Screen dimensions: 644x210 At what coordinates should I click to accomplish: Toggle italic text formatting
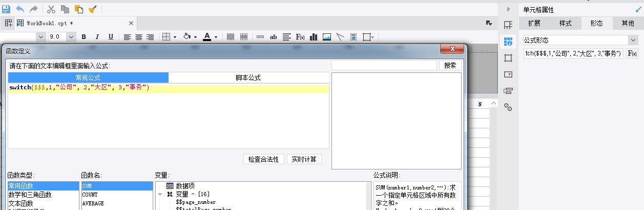pos(97,37)
